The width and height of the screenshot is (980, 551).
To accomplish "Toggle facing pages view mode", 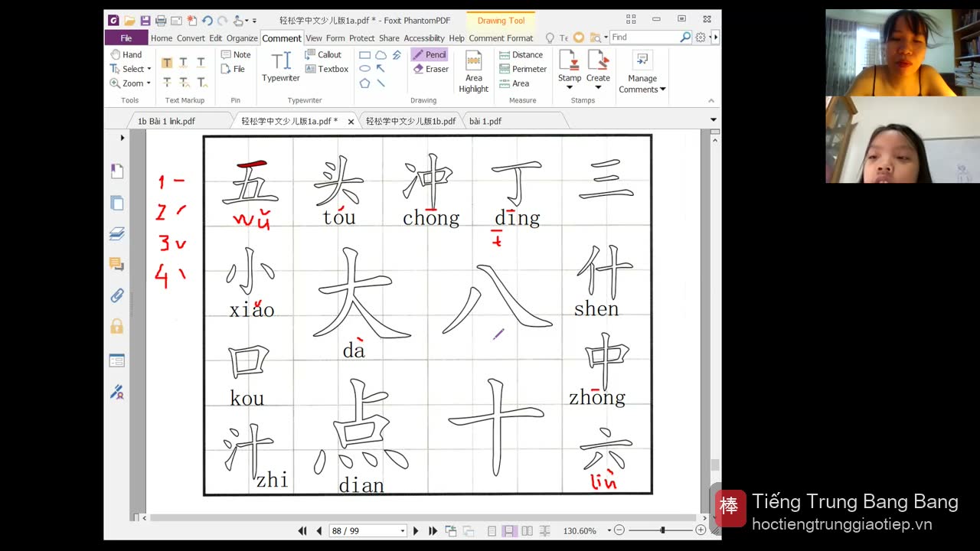I will pyautogui.click(x=527, y=530).
